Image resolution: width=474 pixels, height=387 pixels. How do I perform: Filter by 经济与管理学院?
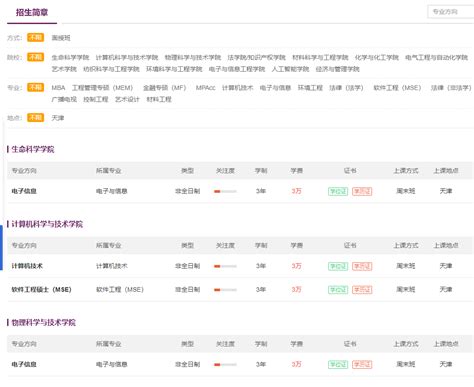(x=338, y=69)
